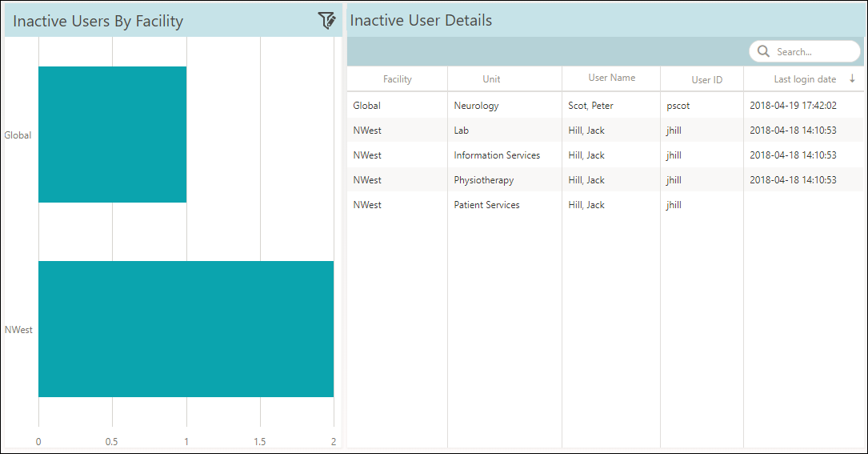Select the Global bar in the chart
The image size is (868, 454).
[x=112, y=135]
